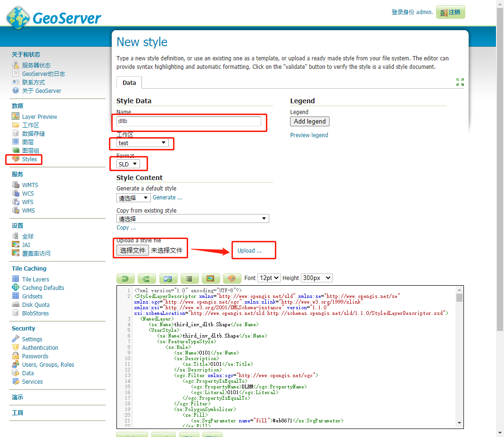Click the WMTS service icon
Image resolution: width=504 pixels, height=437 pixels.
pyautogui.click(x=16, y=184)
